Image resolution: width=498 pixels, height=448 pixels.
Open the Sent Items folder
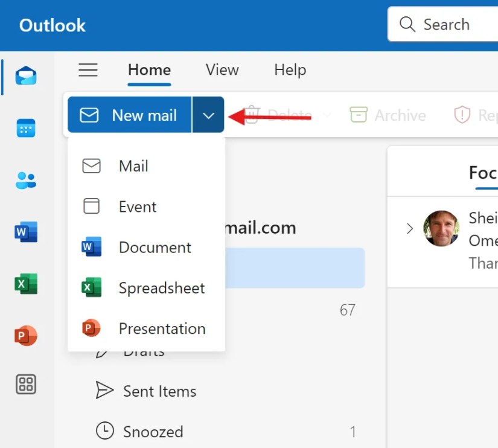click(160, 391)
